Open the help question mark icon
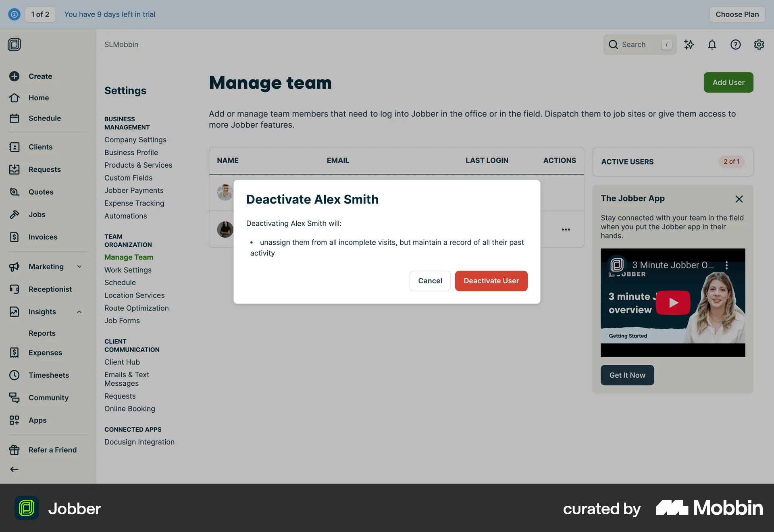Viewport: 774px width, 532px height. (x=735, y=45)
